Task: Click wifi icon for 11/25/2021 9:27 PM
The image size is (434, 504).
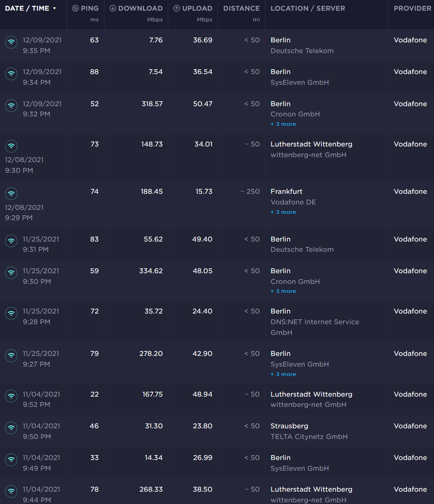Action: coord(11,356)
